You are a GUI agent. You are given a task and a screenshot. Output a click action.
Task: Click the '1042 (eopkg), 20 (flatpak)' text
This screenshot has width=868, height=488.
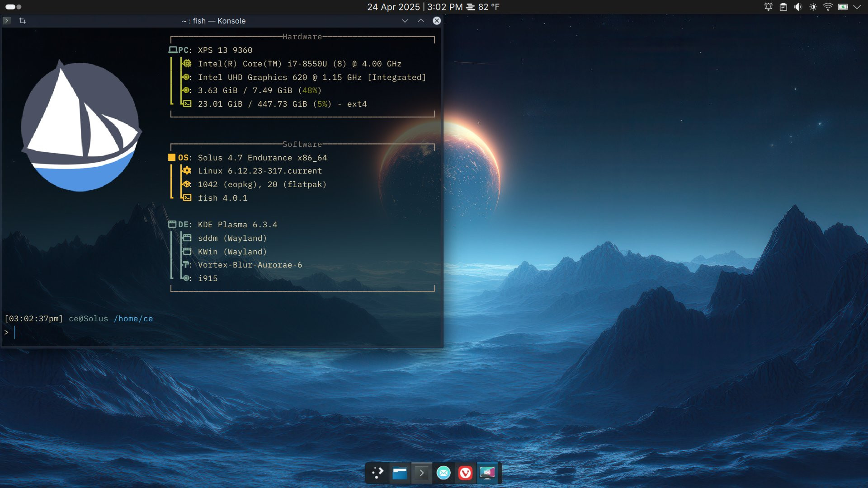pos(262,184)
